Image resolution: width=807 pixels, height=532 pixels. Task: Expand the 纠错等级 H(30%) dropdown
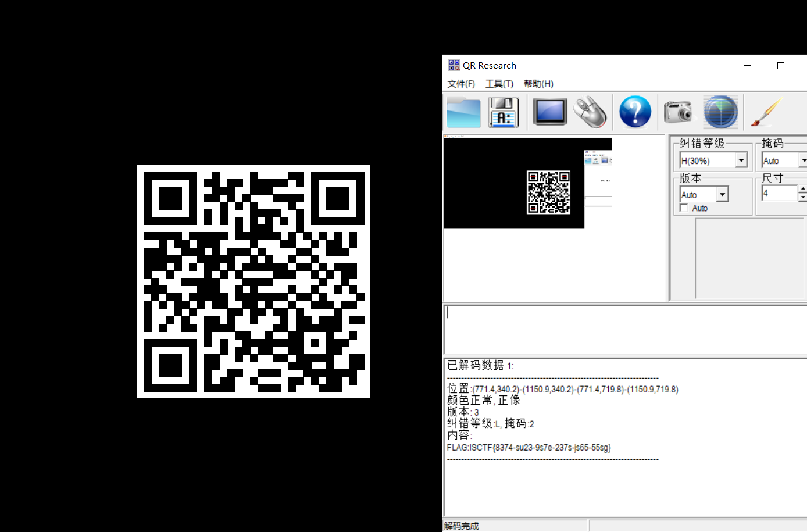(x=741, y=160)
